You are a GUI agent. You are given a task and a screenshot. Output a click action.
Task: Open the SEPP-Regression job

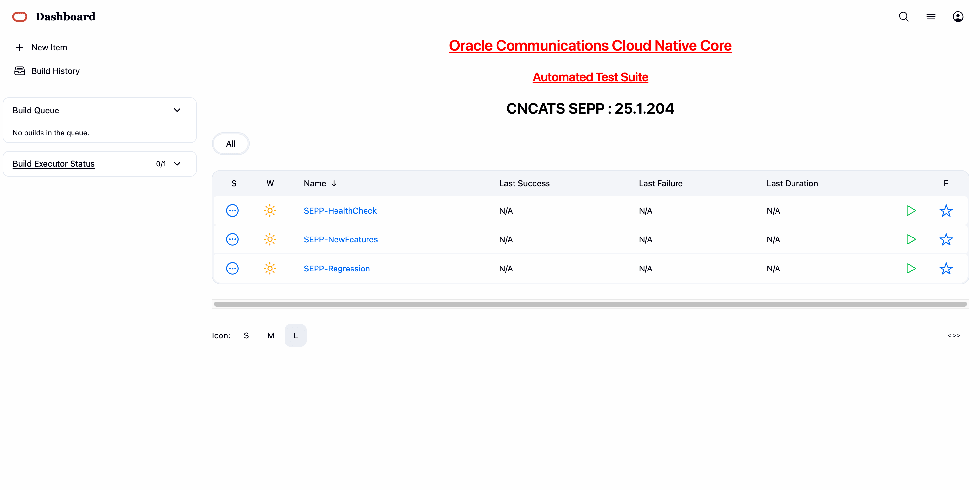point(337,268)
